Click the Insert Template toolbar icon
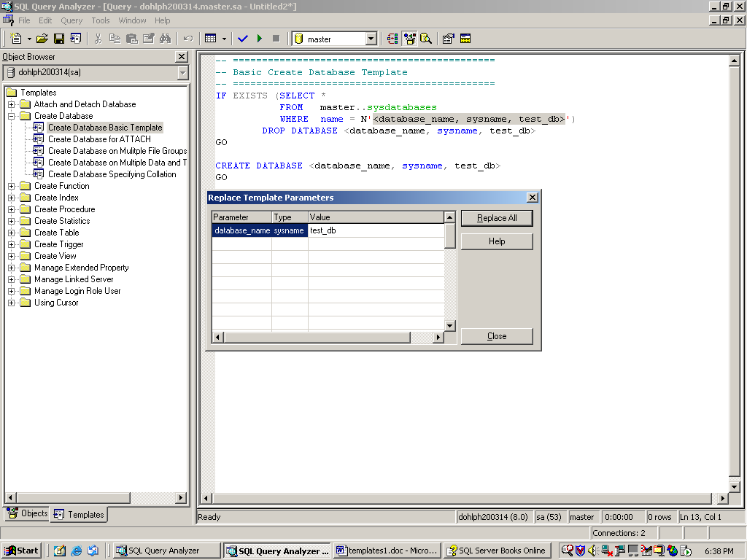The image size is (747, 560). click(75, 39)
